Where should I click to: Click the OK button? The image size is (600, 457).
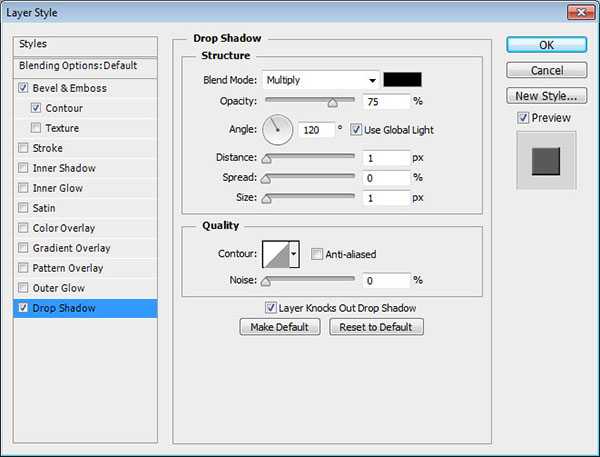(x=546, y=44)
